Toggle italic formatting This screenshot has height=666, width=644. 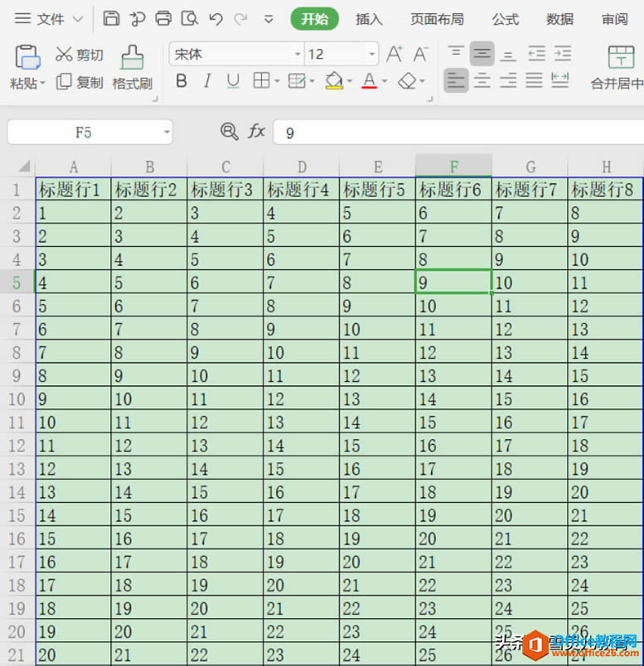(207, 80)
